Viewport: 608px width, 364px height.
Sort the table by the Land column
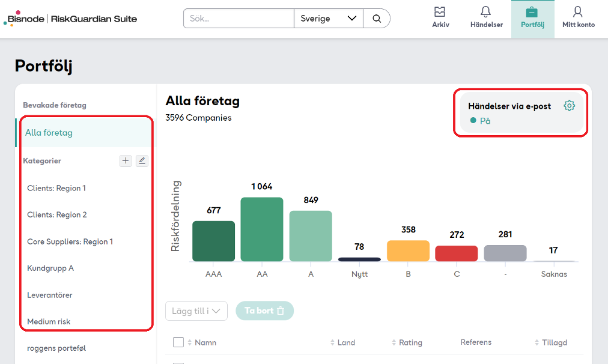pos(342,342)
